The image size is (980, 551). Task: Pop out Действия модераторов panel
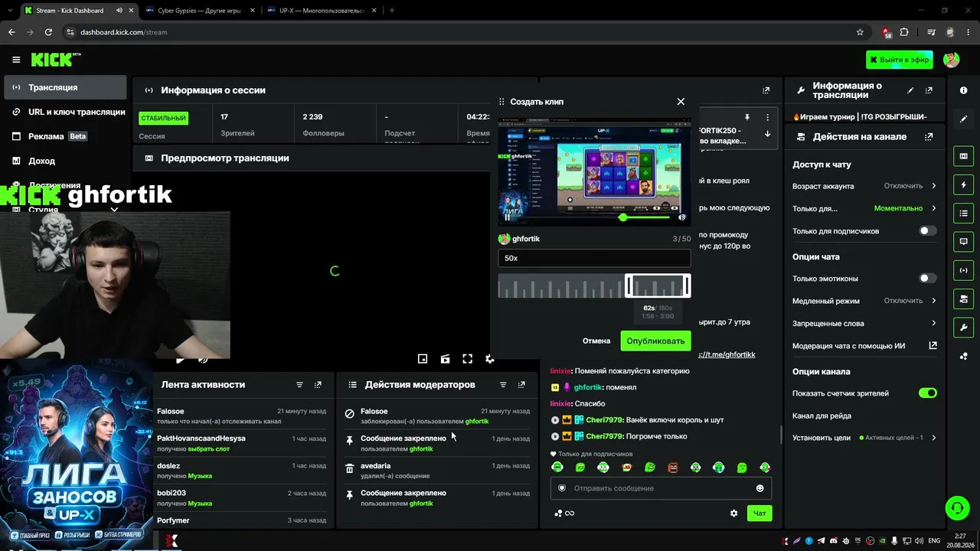pos(521,385)
